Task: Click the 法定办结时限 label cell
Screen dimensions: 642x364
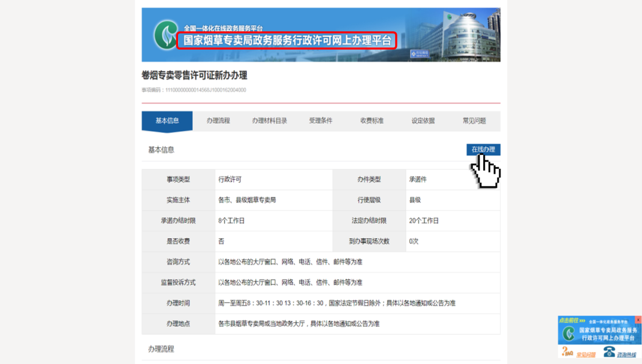Action: pos(369,221)
